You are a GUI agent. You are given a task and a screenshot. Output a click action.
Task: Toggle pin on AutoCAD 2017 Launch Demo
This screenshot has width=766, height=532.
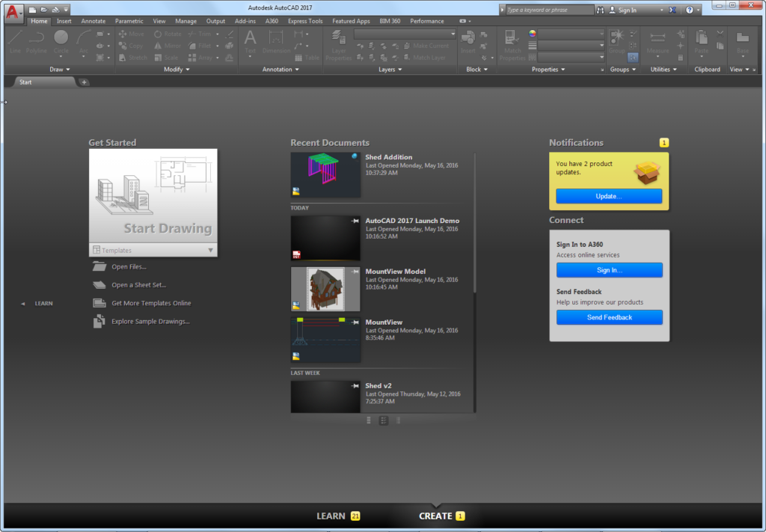tap(355, 221)
